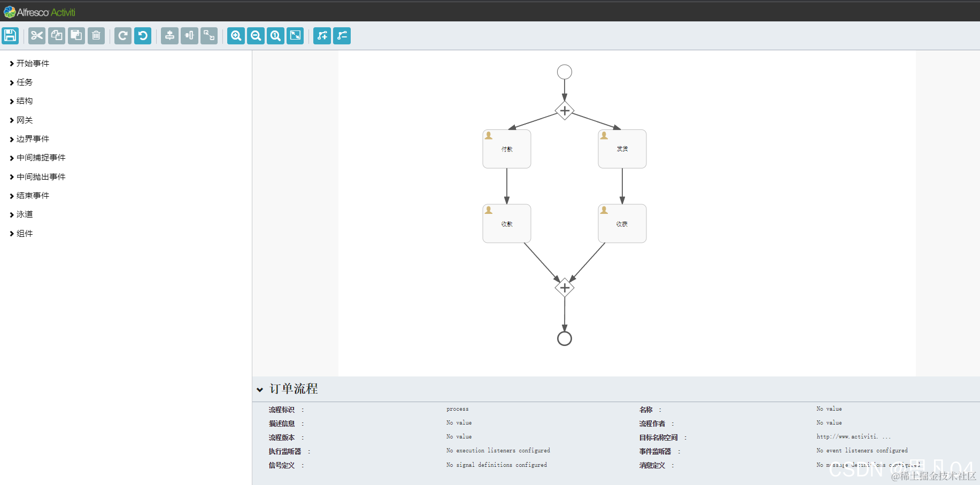Collapse the 订单流程 properties panel
This screenshot has height=485, width=980.
point(260,389)
